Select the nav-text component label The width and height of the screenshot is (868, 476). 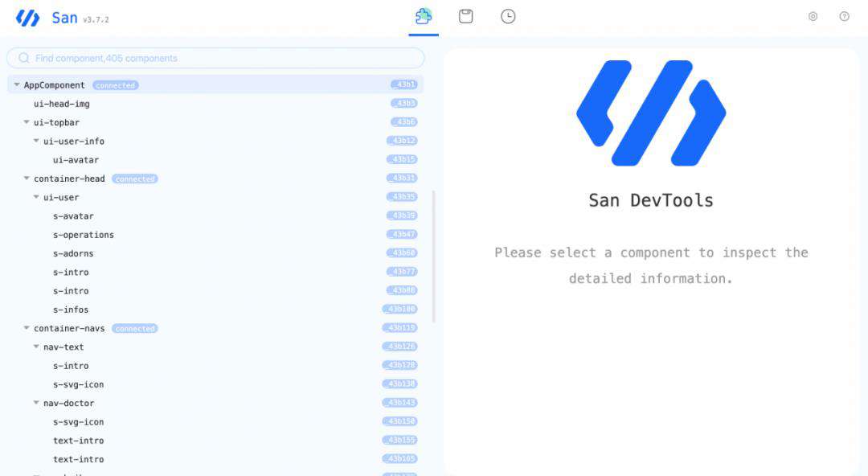(63, 347)
